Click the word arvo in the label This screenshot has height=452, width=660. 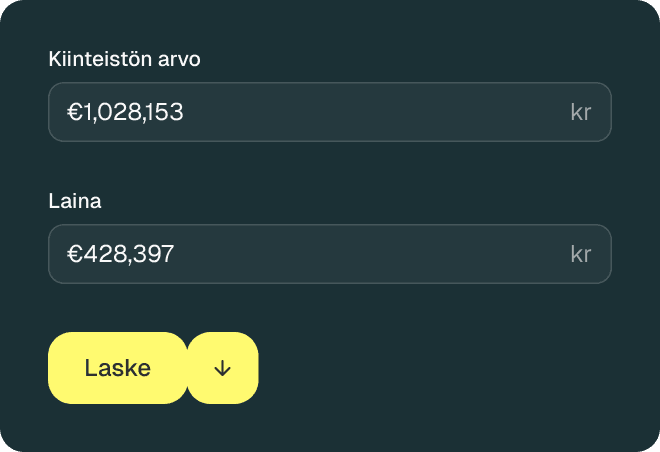181,59
